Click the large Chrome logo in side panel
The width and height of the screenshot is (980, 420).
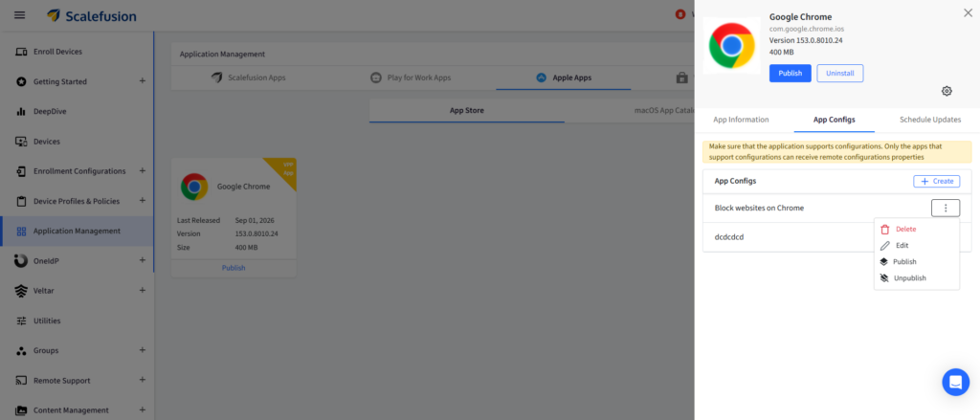[732, 46]
